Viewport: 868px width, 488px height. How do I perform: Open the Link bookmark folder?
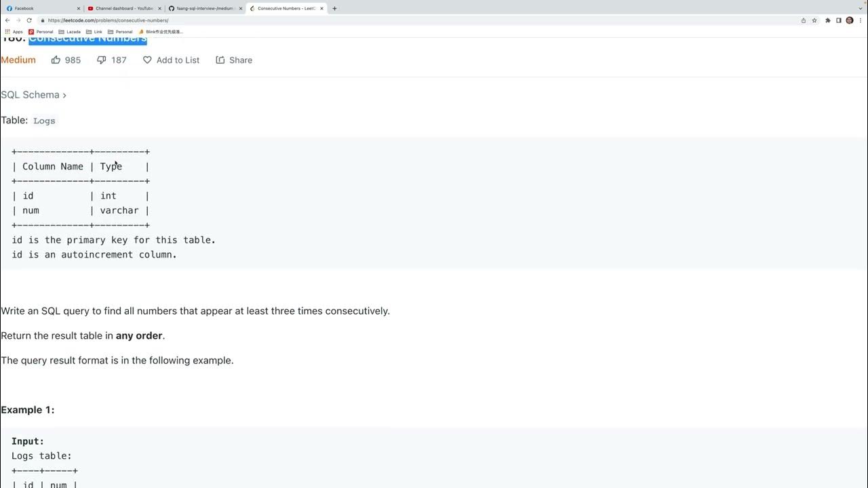[x=94, y=32]
